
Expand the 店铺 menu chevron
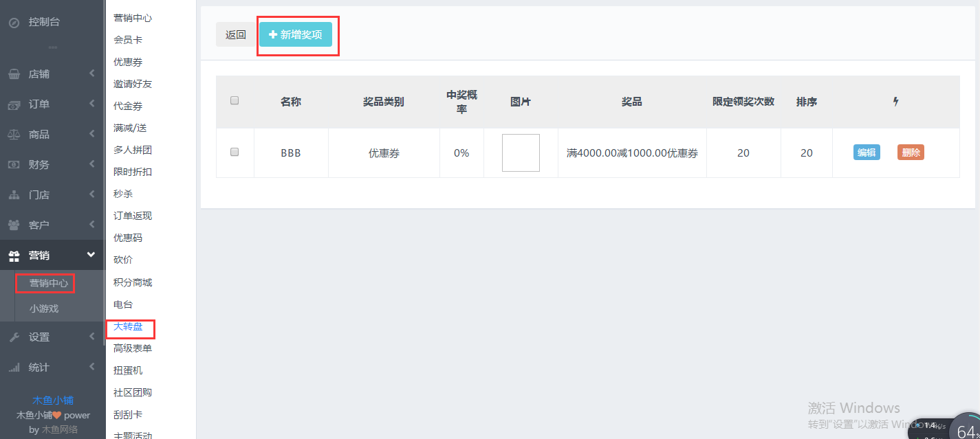pyautogui.click(x=91, y=74)
